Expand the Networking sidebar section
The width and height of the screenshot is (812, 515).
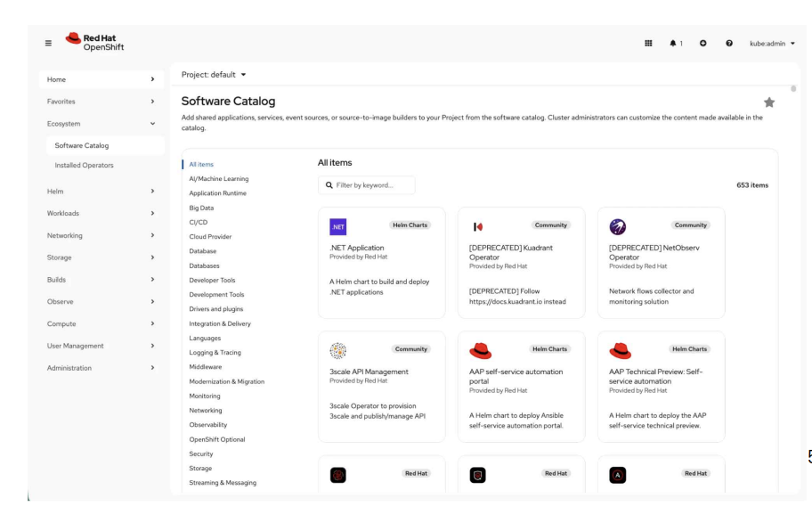[101, 235]
